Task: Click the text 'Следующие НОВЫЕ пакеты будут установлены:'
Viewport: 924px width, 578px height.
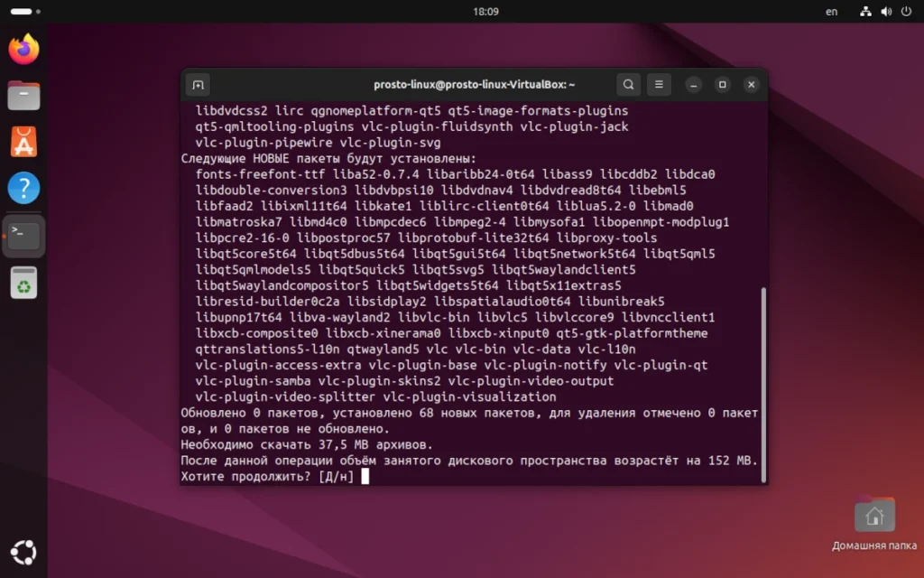Action: pos(328,159)
